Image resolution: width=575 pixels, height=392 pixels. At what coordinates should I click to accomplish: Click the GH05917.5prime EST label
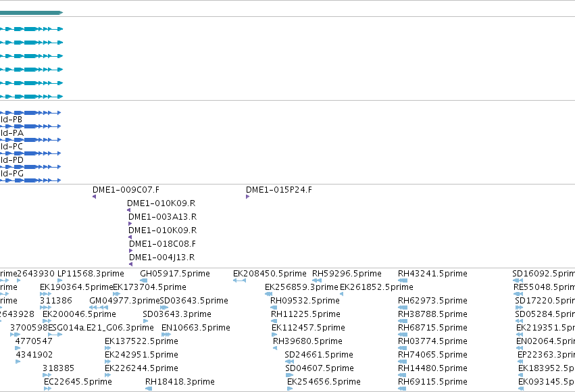pos(175,274)
